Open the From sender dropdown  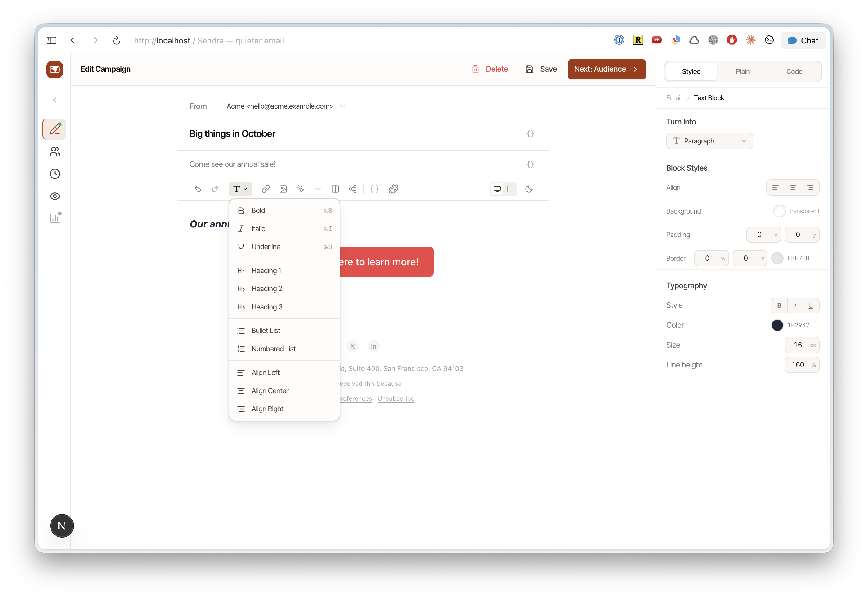pyautogui.click(x=285, y=106)
